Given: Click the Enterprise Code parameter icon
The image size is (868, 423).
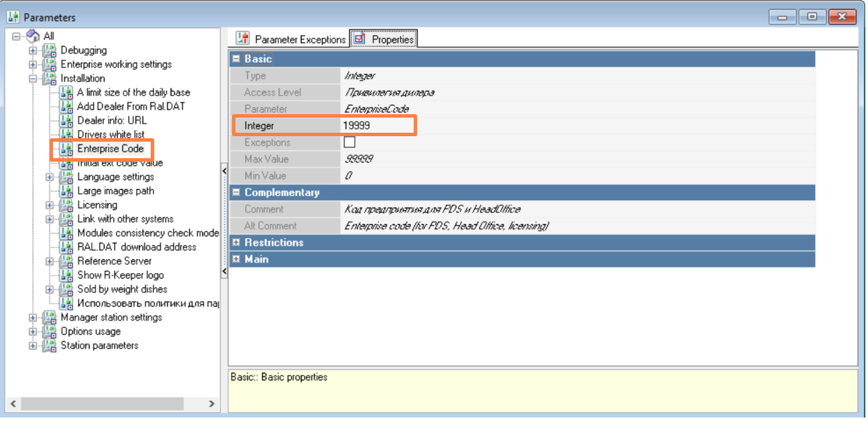Looking at the screenshot, I should coord(66,149).
